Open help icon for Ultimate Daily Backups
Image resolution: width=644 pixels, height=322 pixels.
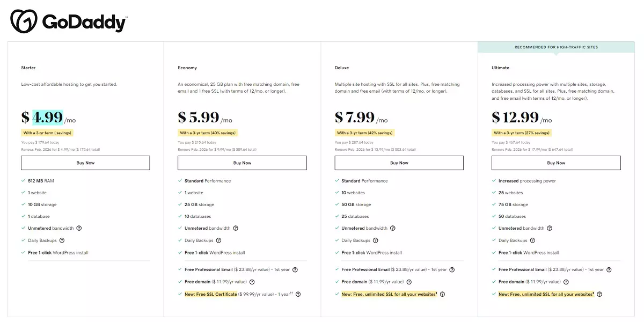532,240
